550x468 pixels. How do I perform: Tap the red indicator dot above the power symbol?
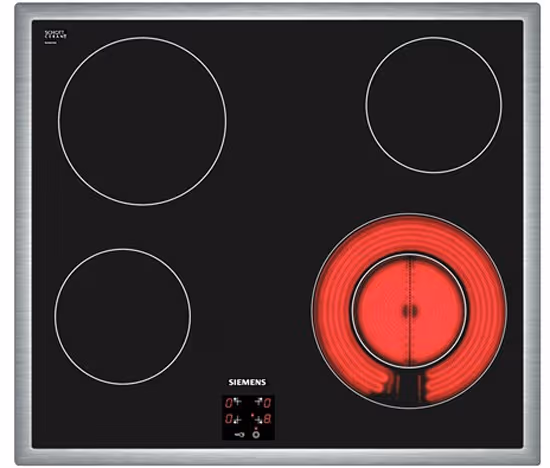click(256, 428)
